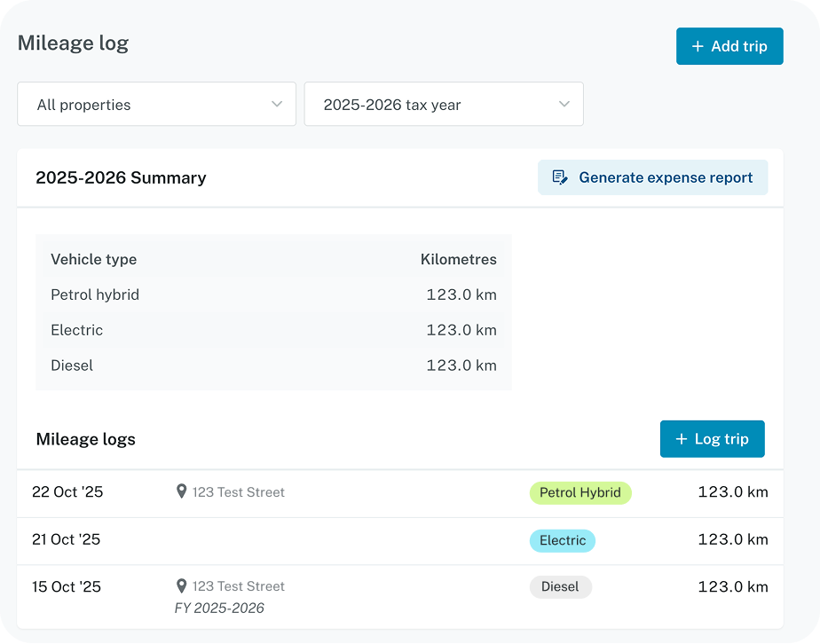This screenshot has height=644, width=820.
Task: Select the location pin beside 123 Test Street
Action: coord(182,491)
